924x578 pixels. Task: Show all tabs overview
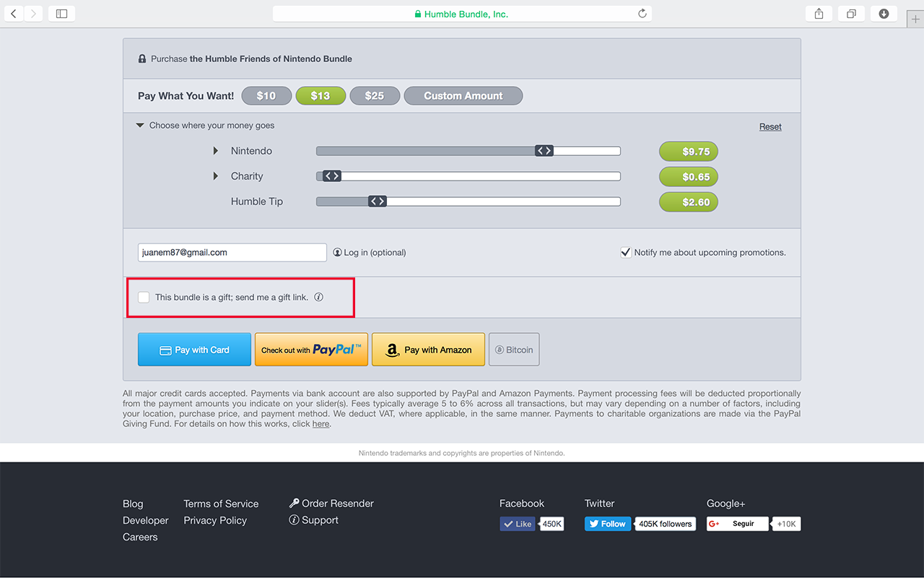[x=851, y=14]
